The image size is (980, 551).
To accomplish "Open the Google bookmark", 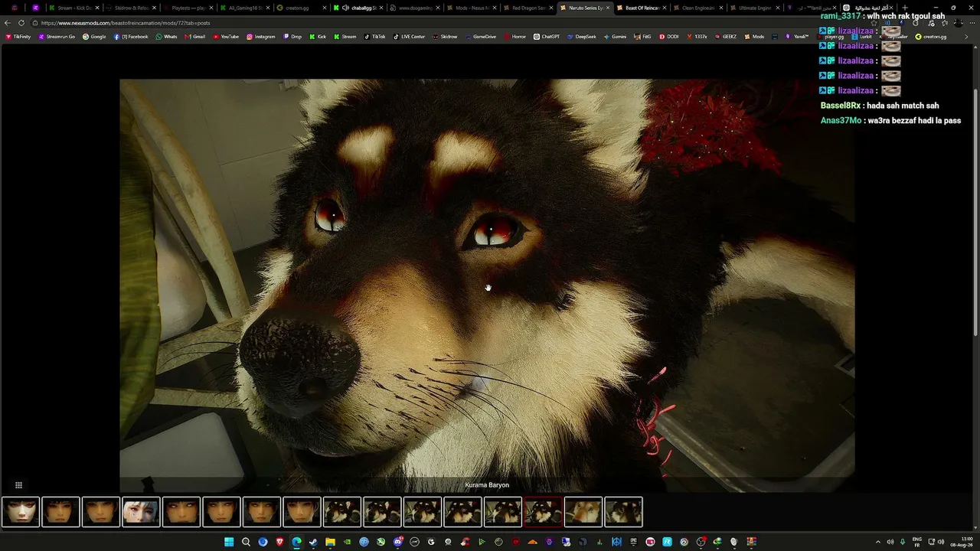I will (x=94, y=37).
